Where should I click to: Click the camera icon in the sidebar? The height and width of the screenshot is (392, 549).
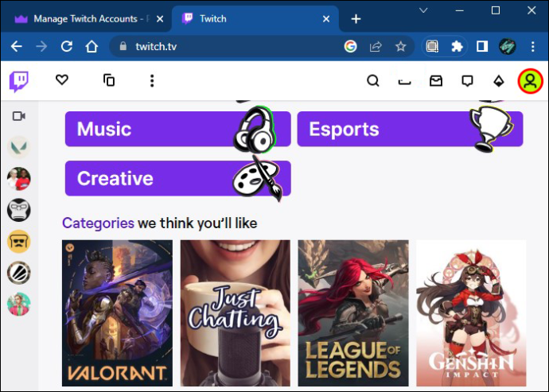(19, 116)
